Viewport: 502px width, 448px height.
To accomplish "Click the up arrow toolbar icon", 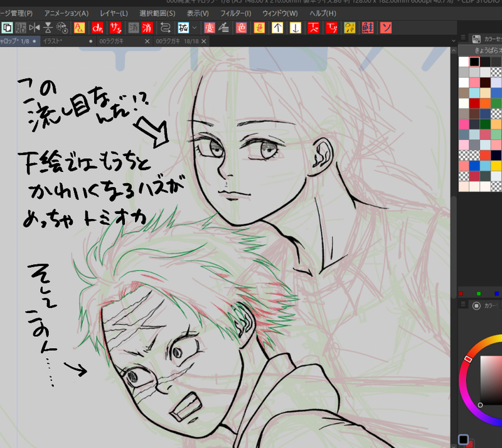I will [277, 28].
